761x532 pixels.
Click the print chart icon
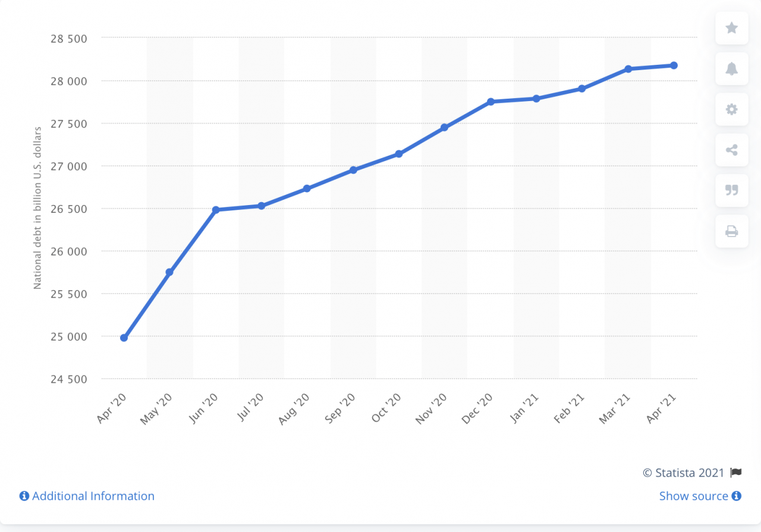732,231
